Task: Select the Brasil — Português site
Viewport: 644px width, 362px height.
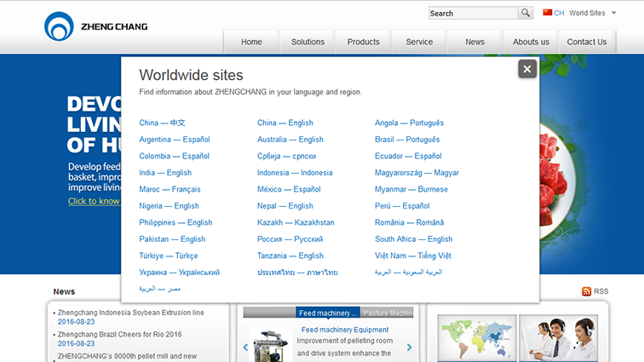Action: [407, 140]
